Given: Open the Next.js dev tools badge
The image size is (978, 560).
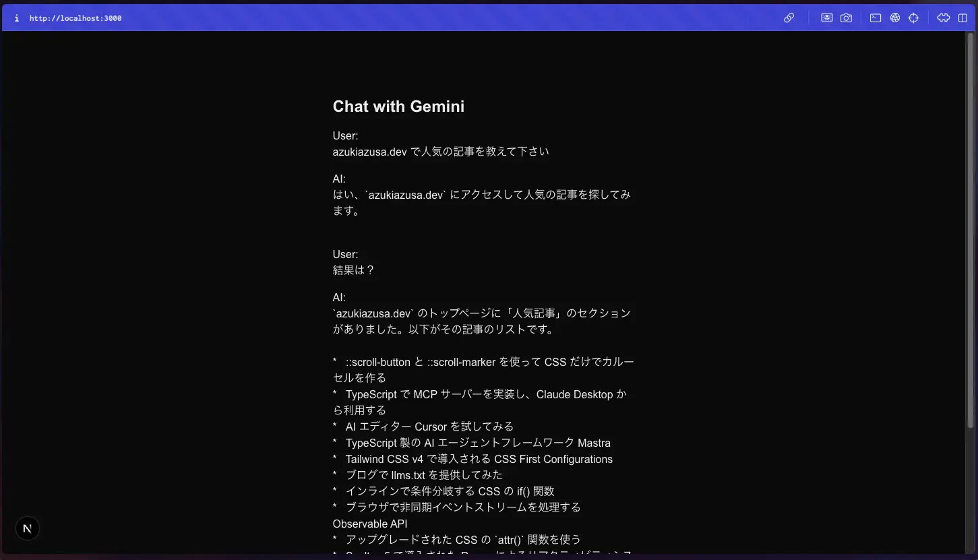Looking at the screenshot, I should [27, 528].
